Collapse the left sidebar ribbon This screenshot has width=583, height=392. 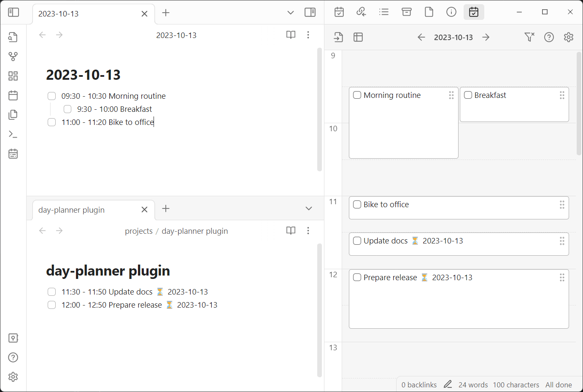[x=13, y=12]
